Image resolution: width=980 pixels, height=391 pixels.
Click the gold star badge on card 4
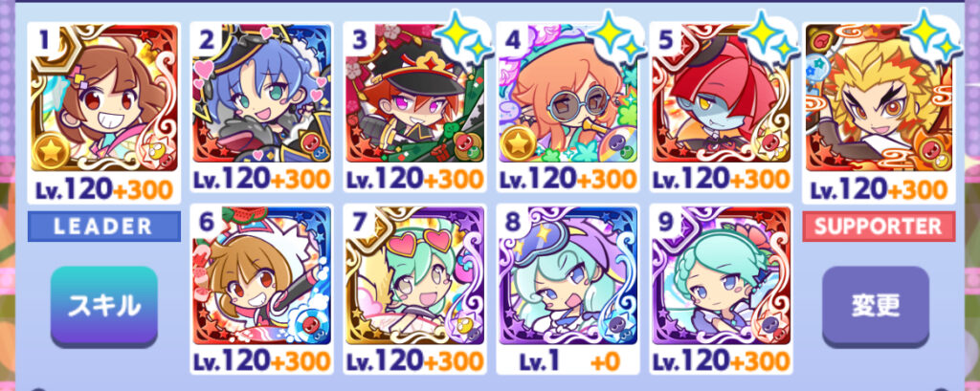[x=518, y=143]
